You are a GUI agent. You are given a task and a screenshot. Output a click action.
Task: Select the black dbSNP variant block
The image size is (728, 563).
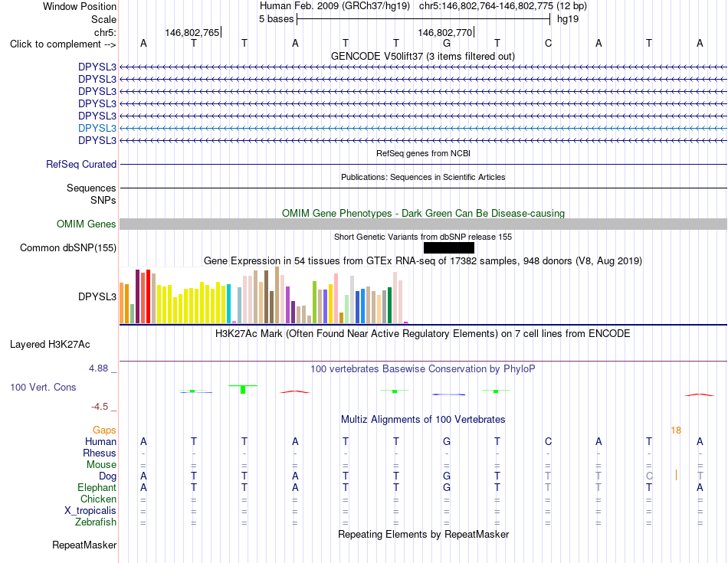coord(449,248)
